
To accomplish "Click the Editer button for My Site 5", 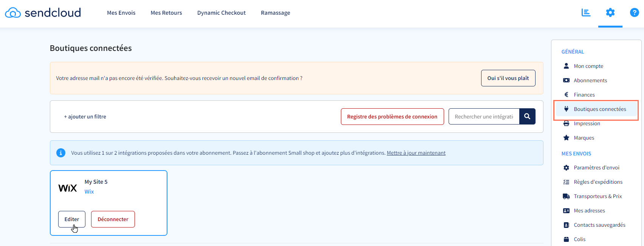I will [72, 219].
